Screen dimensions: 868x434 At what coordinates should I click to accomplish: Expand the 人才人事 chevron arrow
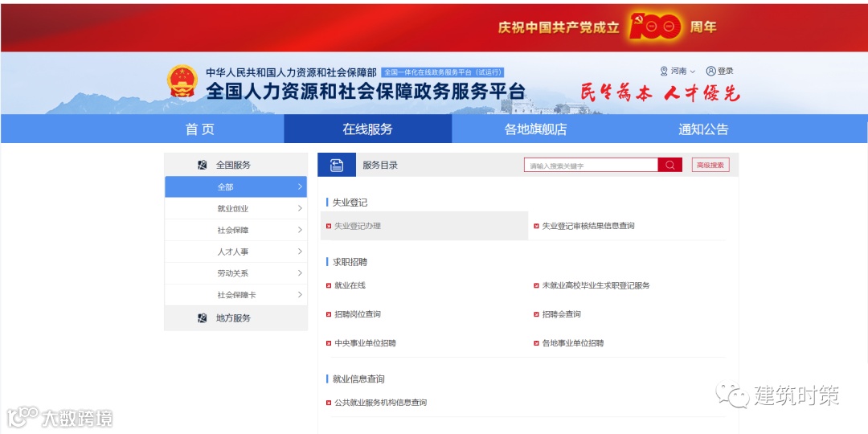click(x=300, y=252)
